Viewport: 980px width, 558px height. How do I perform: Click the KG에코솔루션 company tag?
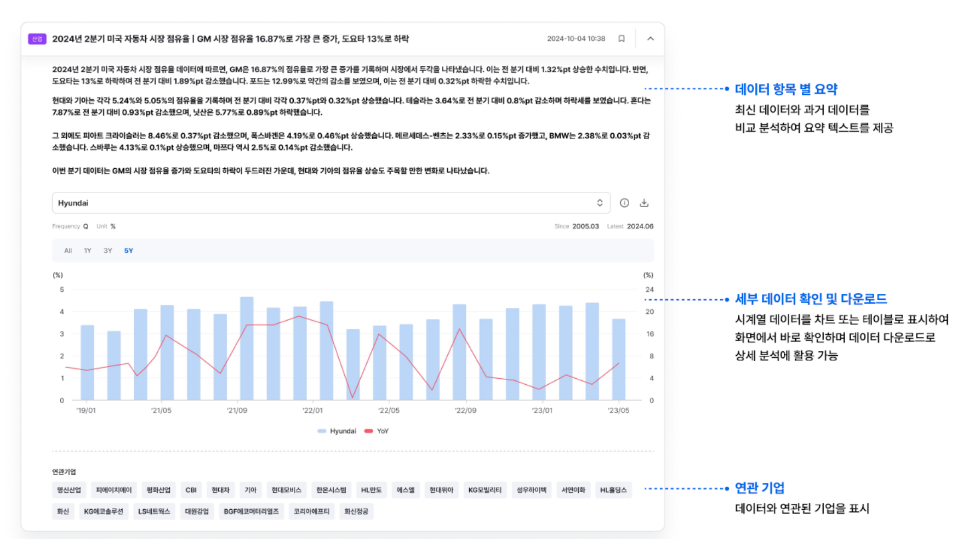click(x=104, y=511)
